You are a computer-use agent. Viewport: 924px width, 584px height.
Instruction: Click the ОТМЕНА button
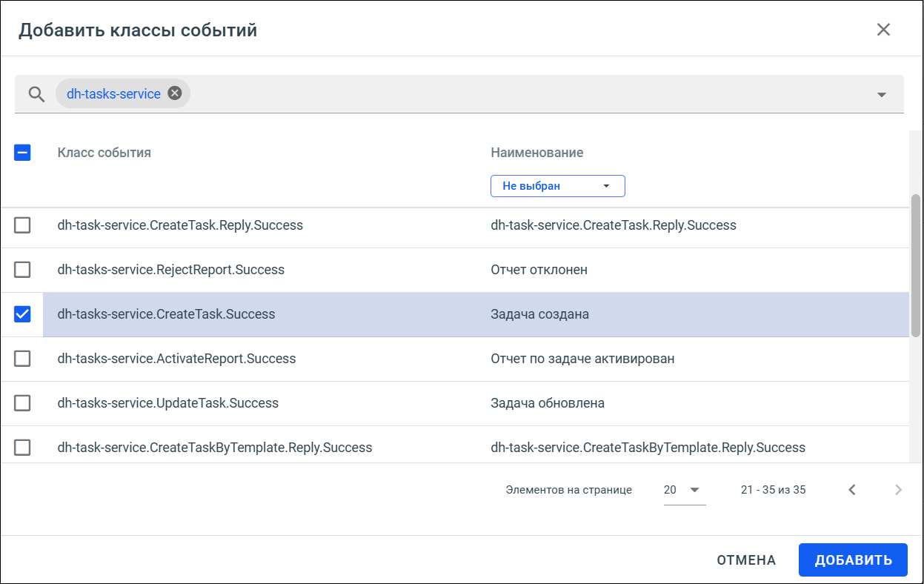click(746, 560)
